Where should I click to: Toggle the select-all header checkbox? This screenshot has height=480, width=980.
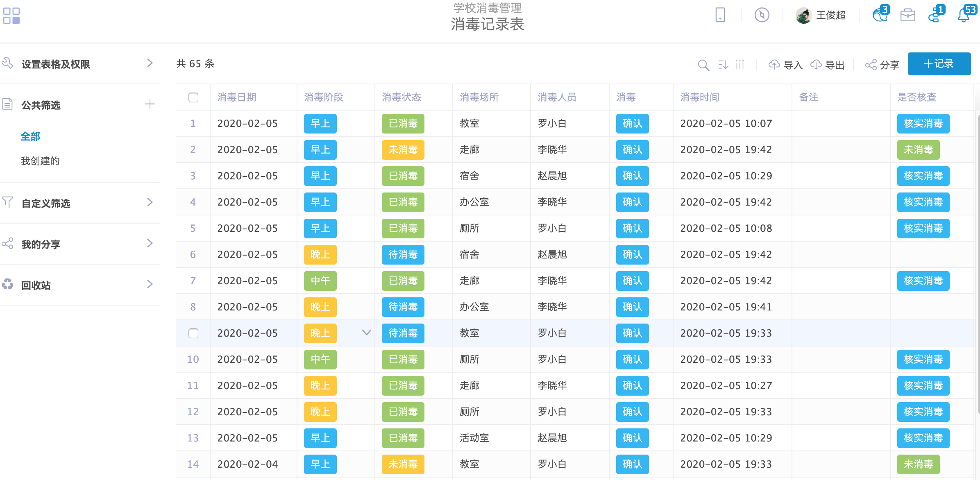coord(193,97)
